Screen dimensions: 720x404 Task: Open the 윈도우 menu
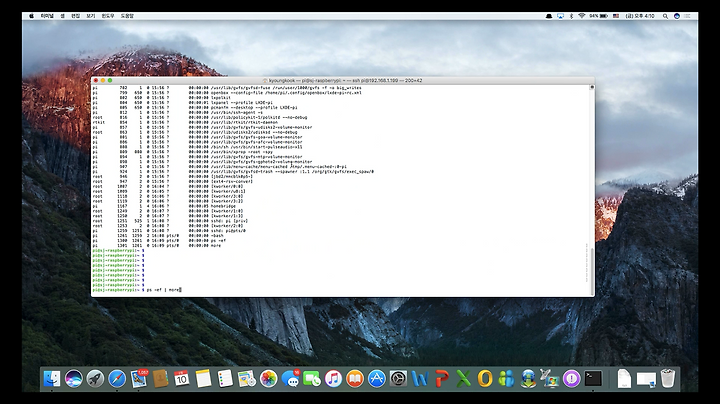coord(108,16)
